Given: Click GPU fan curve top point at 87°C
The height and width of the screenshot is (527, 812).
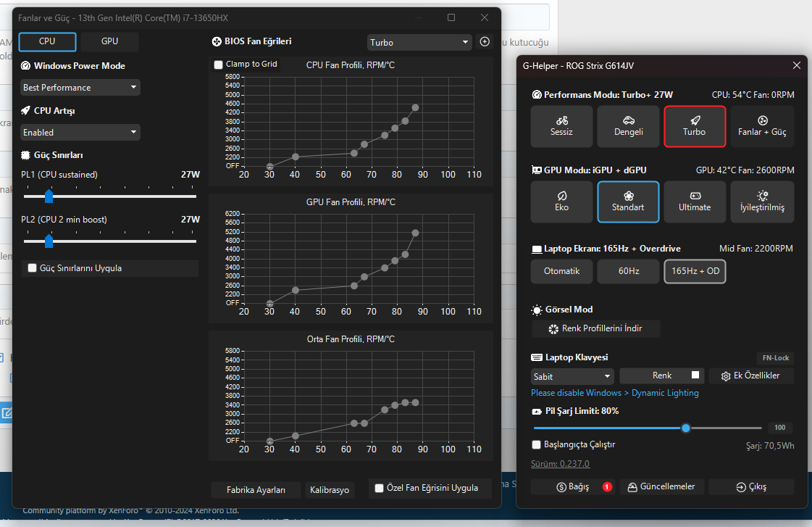Looking at the screenshot, I should click(x=415, y=233).
